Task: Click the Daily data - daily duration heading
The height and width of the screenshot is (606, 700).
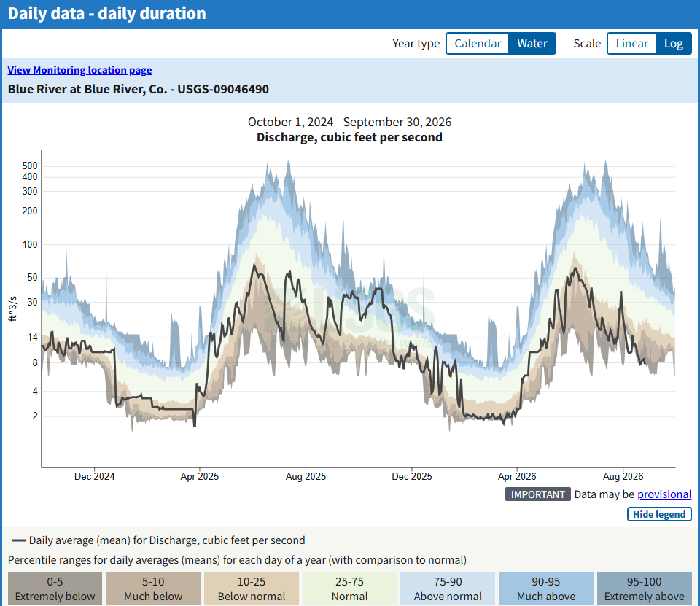Action: point(106,13)
